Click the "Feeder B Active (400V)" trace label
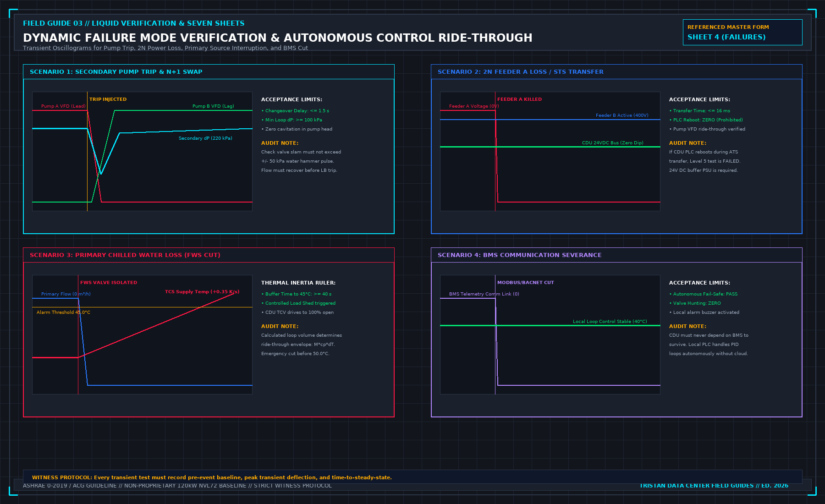Image resolution: width=825 pixels, height=504 pixels. click(x=622, y=115)
